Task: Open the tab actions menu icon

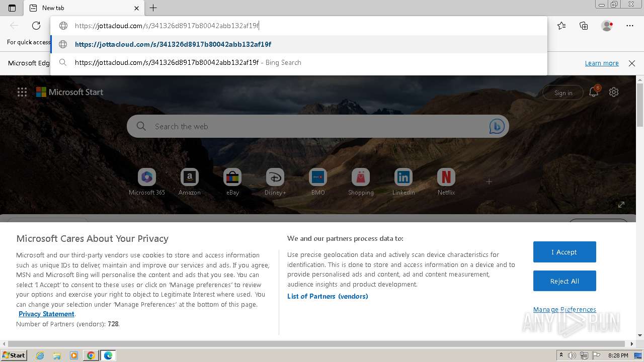Action: (x=12, y=8)
